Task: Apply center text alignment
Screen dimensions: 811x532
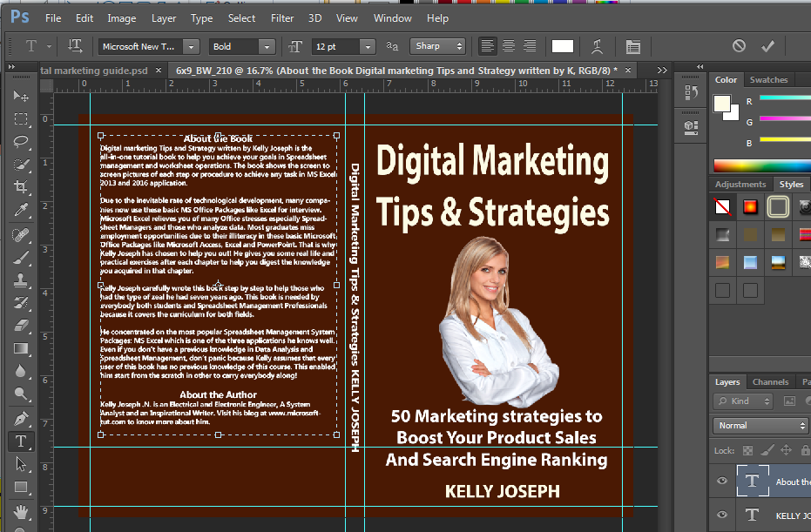Action: [x=508, y=45]
